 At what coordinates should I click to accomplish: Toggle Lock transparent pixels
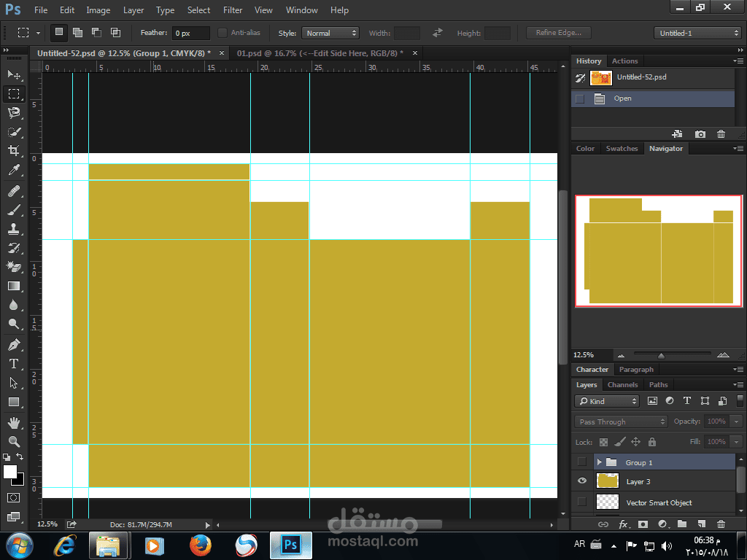(603, 443)
